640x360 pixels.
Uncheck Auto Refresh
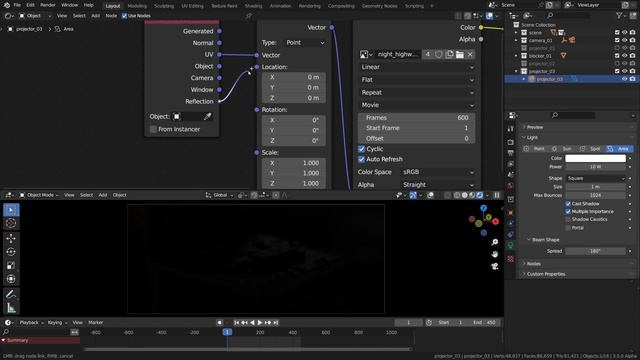[x=361, y=159]
